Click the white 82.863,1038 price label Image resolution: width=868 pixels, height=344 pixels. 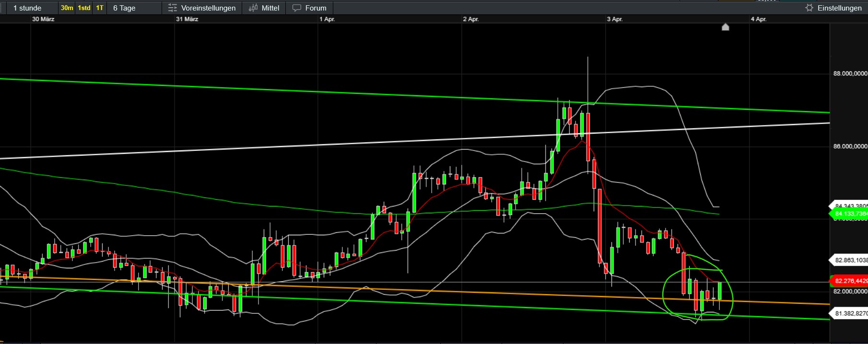pyautogui.click(x=850, y=260)
